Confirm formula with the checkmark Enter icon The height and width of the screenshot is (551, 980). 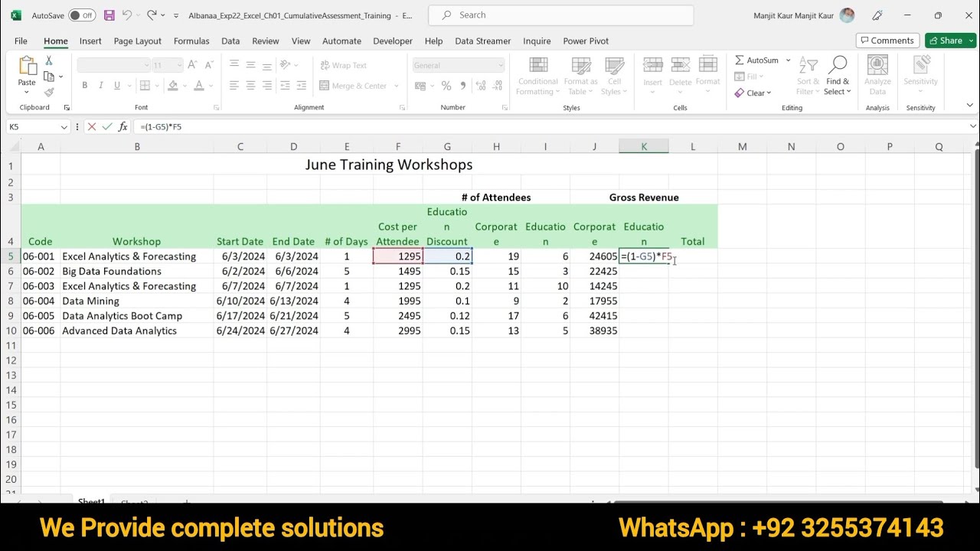pos(107,127)
